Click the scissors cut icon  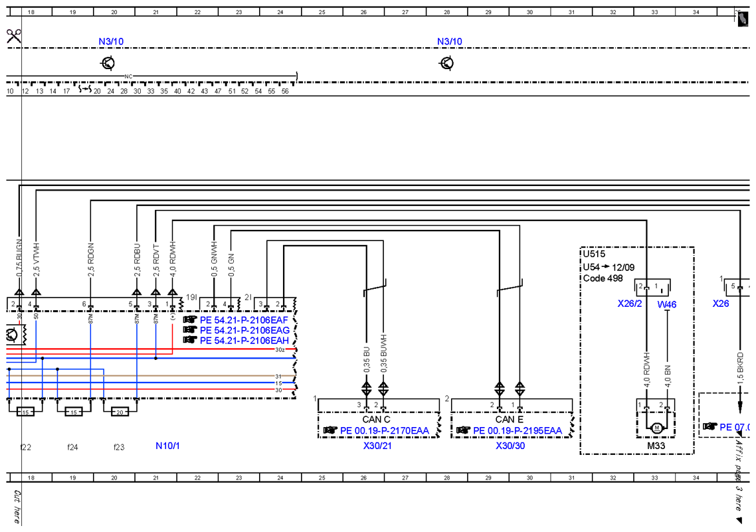[13, 36]
